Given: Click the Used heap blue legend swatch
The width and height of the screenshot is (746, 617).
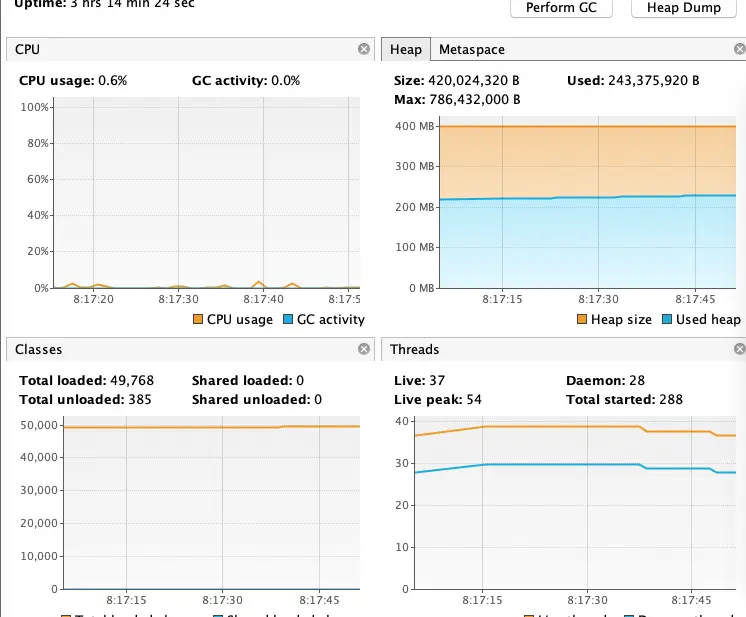Looking at the screenshot, I should 667,319.
